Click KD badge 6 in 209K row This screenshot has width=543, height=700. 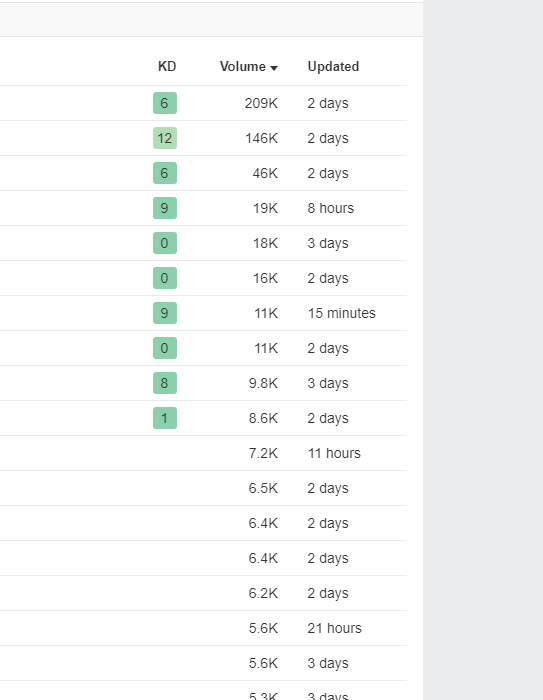coord(165,103)
